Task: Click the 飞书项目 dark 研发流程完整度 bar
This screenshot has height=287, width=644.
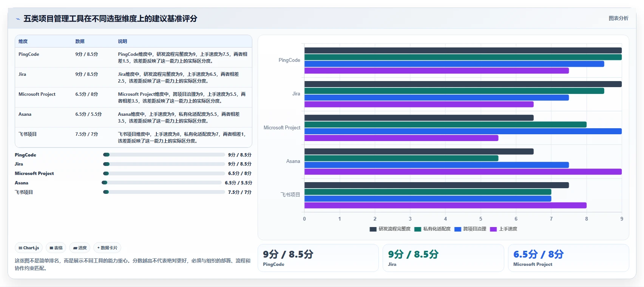Action: pyautogui.click(x=437, y=185)
